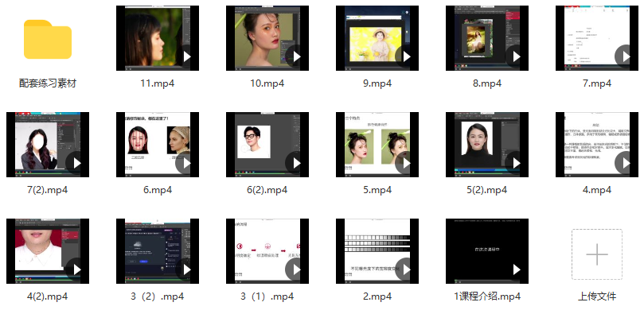Play the 11.mp4 video

tap(187, 56)
